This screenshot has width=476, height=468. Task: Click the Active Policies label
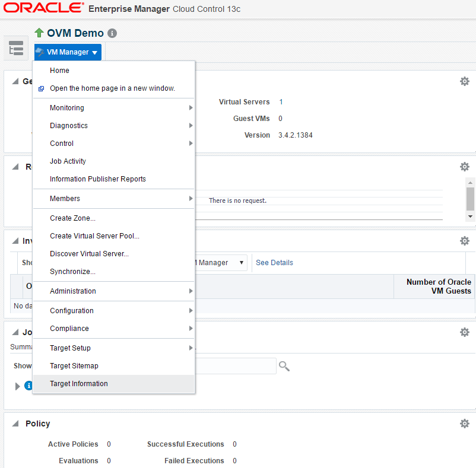coord(73,444)
